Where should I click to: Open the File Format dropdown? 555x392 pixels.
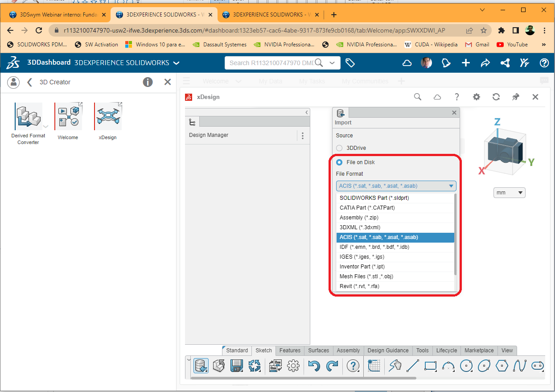click(396, 186)
